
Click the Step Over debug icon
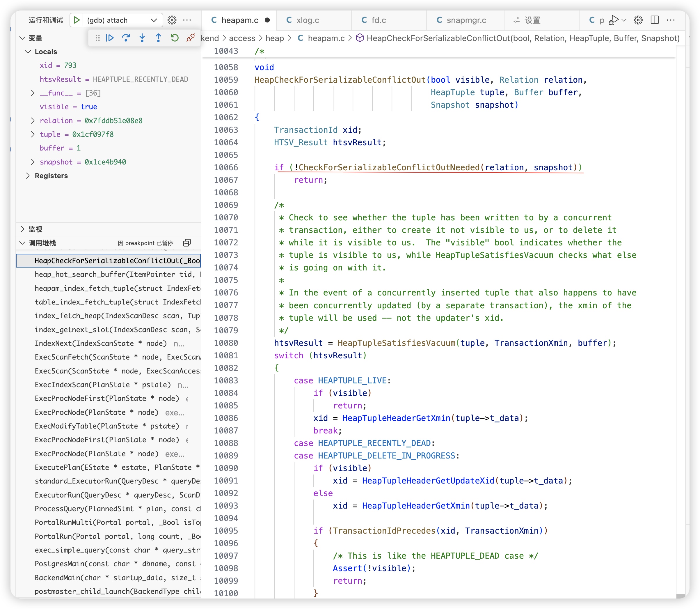[126, 38]
